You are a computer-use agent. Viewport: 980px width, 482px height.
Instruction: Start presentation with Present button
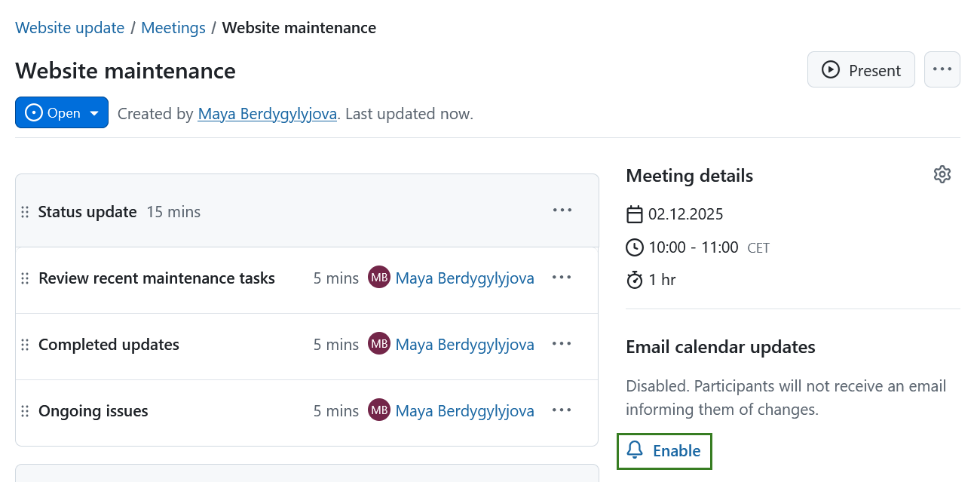(861, 70)
